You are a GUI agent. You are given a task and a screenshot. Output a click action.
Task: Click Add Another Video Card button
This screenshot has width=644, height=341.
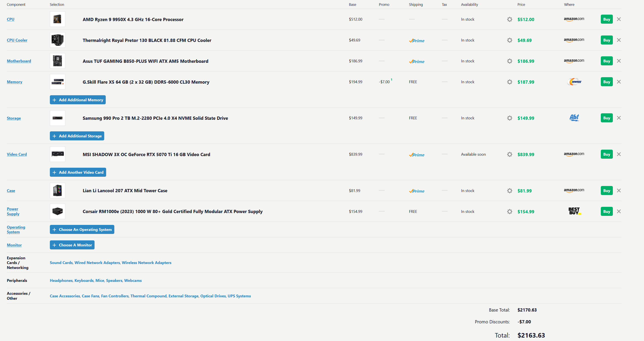point(78,172)
